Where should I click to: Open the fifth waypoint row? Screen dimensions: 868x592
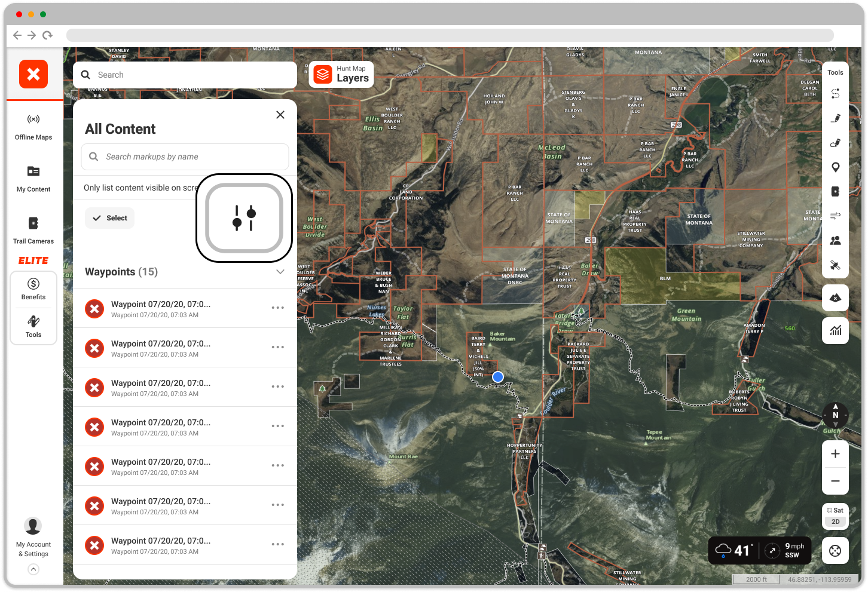click(x=185, y=466)
